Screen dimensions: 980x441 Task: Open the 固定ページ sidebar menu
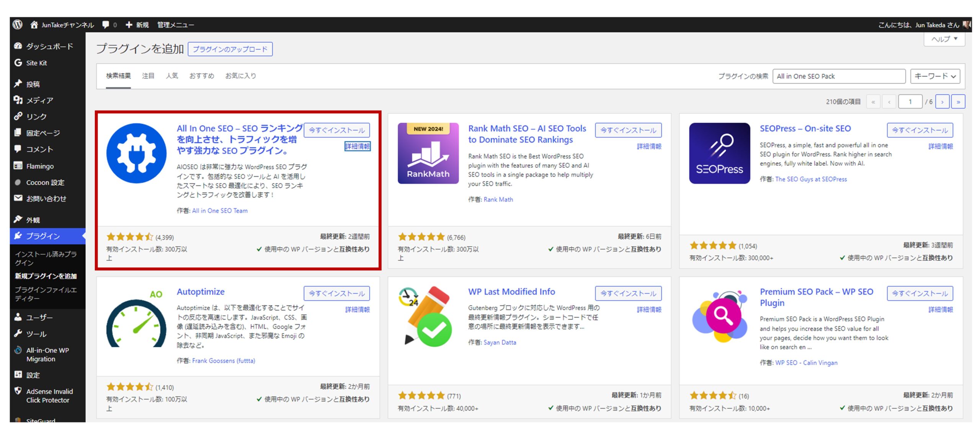[x=47, y=133]
